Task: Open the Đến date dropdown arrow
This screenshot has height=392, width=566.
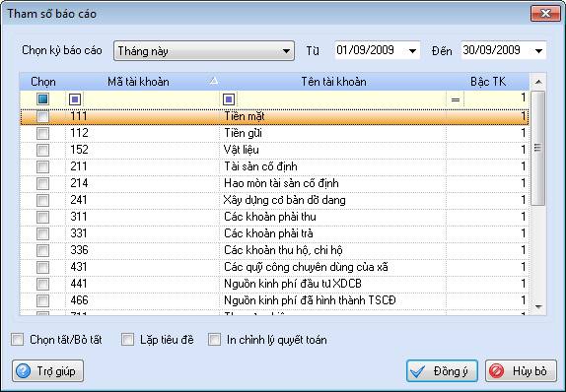Action: pyautogui.click(x=539, y=51)
